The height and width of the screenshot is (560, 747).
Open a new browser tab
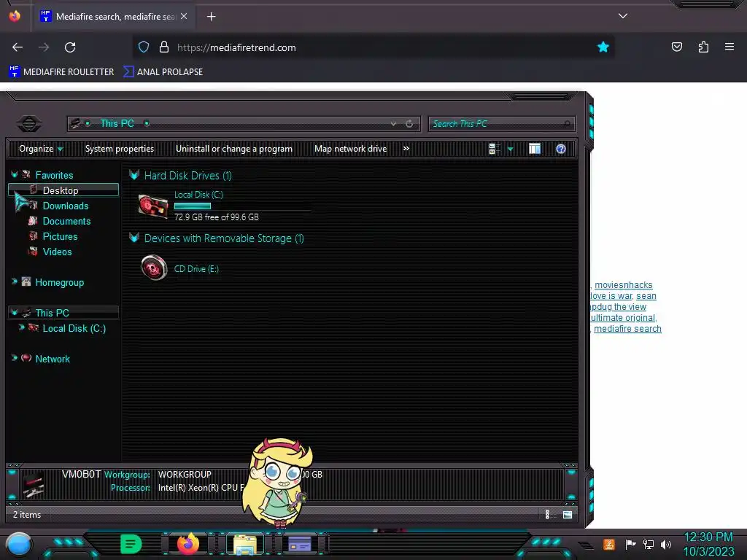coord(211,17)
